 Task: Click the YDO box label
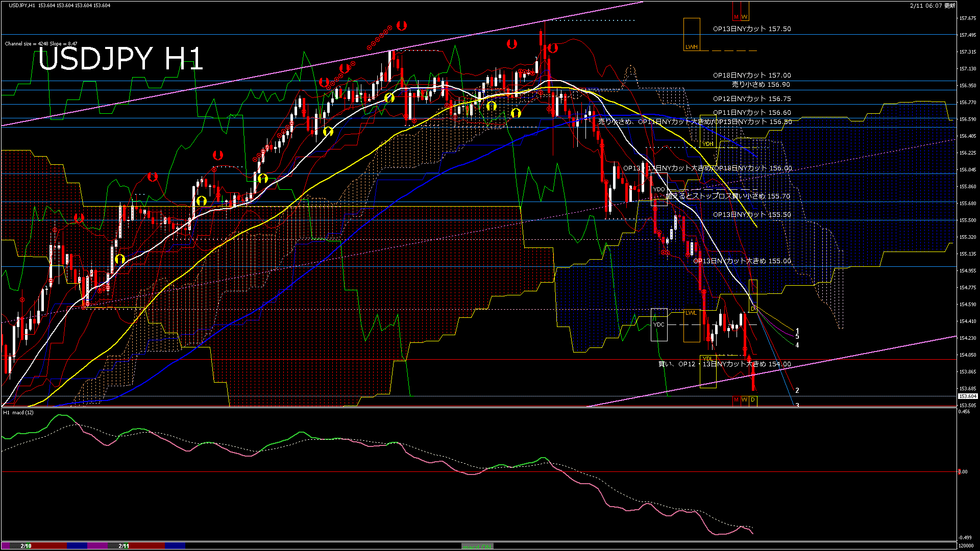(659, 189)
